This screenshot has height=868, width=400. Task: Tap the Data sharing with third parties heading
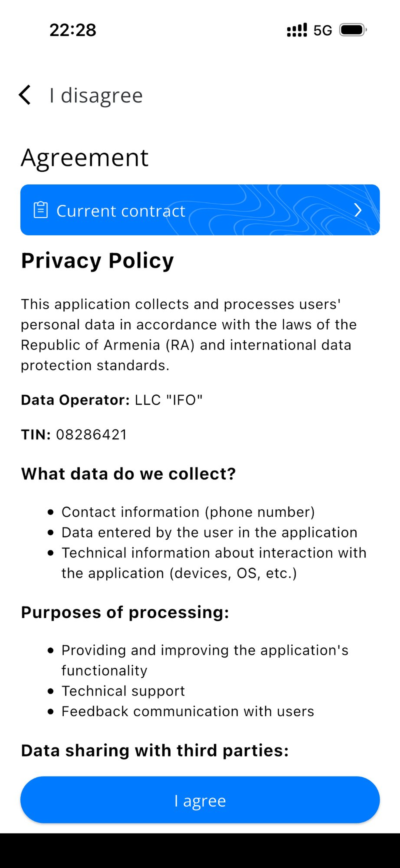(155, 751)
